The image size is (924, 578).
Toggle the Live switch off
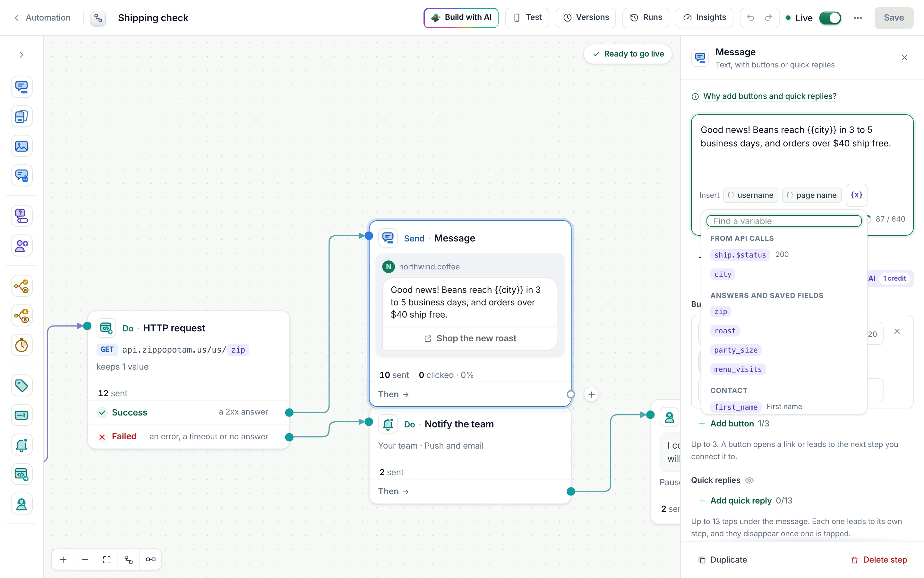(x=830, y=18)
